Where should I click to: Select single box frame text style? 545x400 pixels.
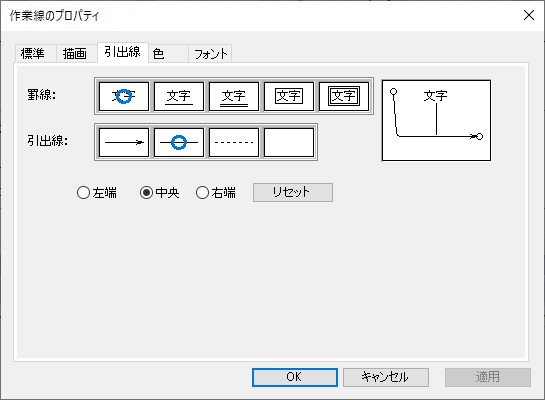click(x=288, y=96)
